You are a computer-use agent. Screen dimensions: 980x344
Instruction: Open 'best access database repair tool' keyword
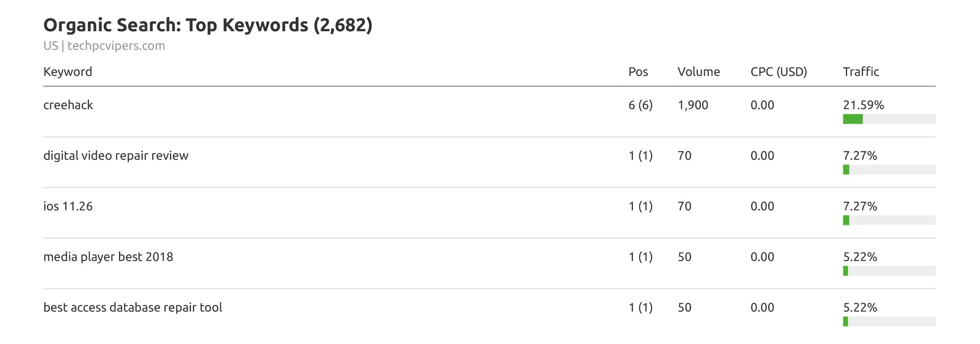pos(133,308)
